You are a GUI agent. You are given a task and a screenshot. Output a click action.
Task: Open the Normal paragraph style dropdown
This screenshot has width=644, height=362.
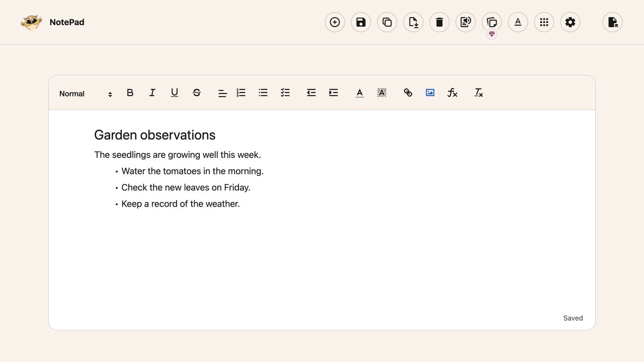coord(86,94)
